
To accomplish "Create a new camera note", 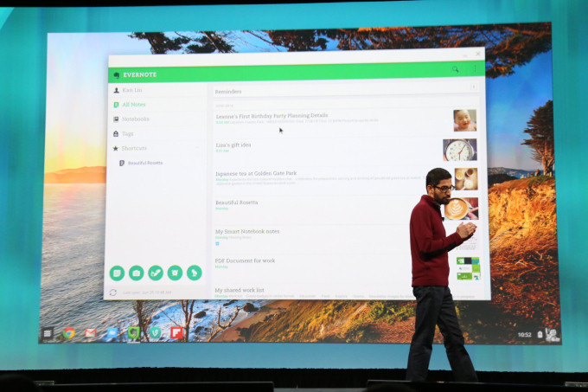I will click(x=136, y=273).
